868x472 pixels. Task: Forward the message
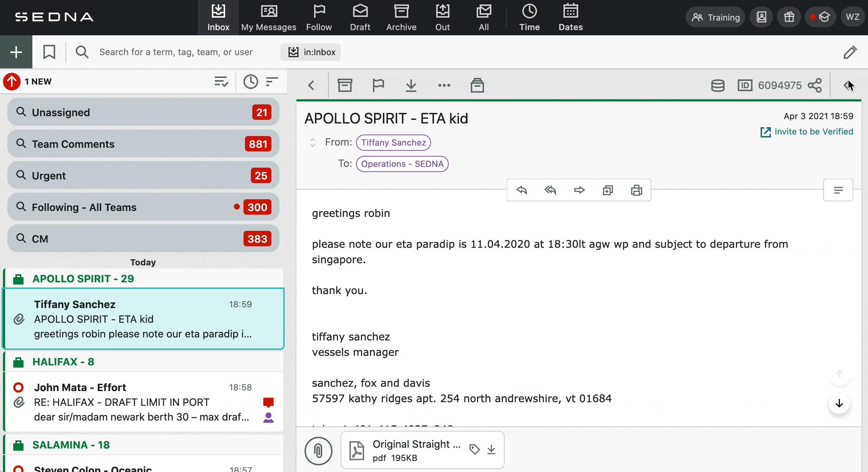[x=579, y=190]
